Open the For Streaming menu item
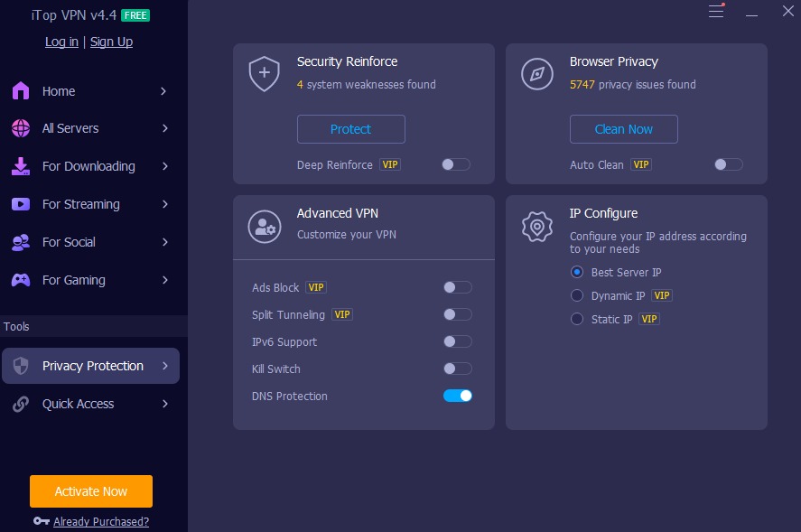Viewport: 801px width, 532px height. [x=81, y=204]
